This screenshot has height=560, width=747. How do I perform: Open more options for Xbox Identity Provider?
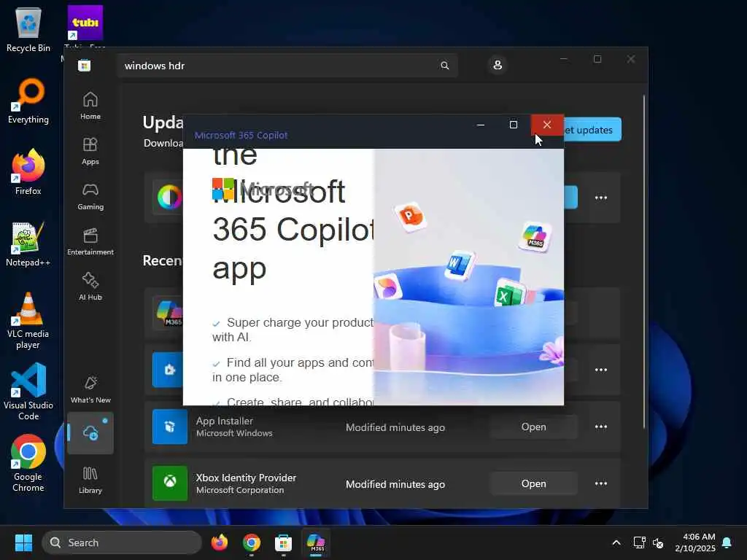coord(601,484)
